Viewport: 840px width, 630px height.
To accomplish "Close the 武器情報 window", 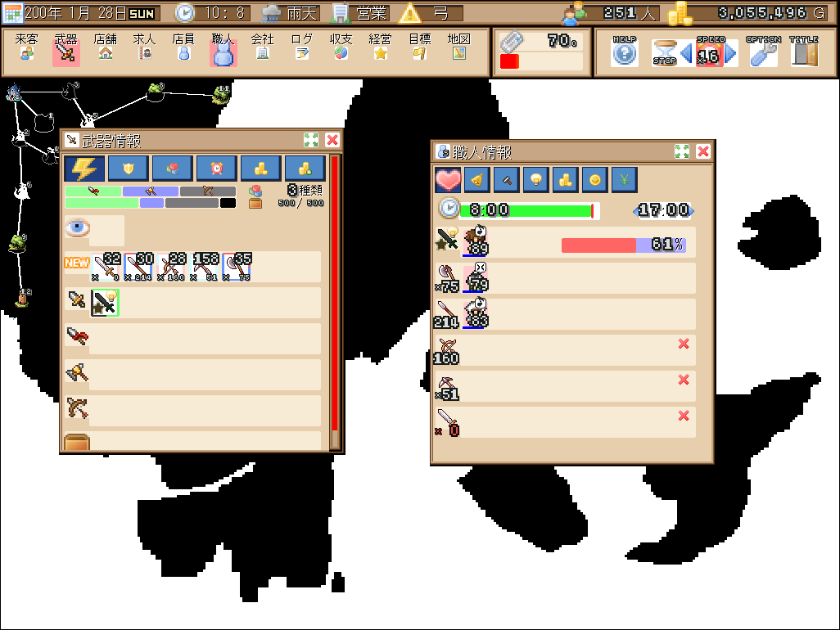I will click(x=332, y=140).
